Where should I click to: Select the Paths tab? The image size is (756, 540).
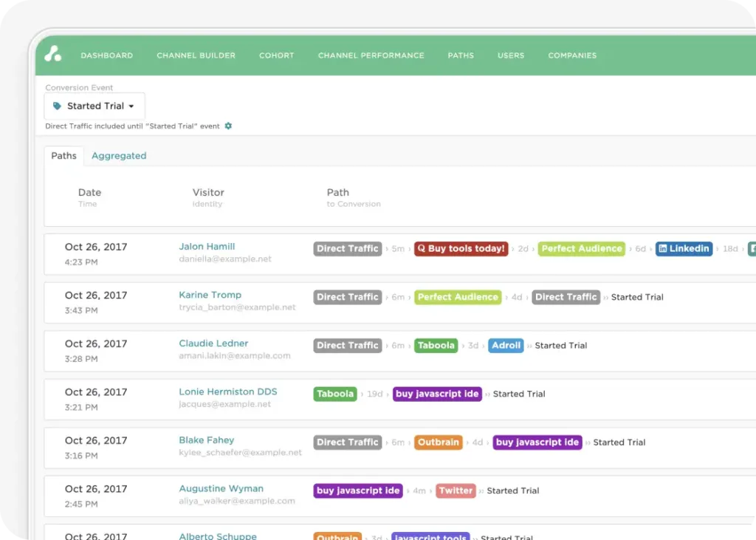click(63, 156)
